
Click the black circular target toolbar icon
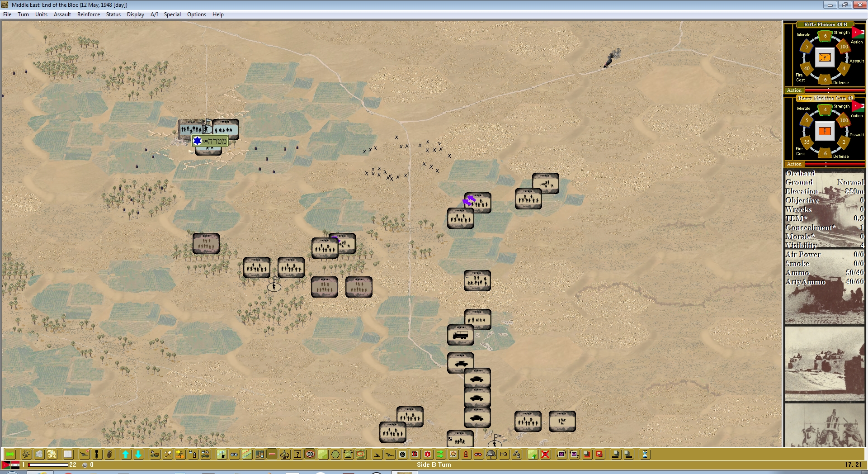402,454
